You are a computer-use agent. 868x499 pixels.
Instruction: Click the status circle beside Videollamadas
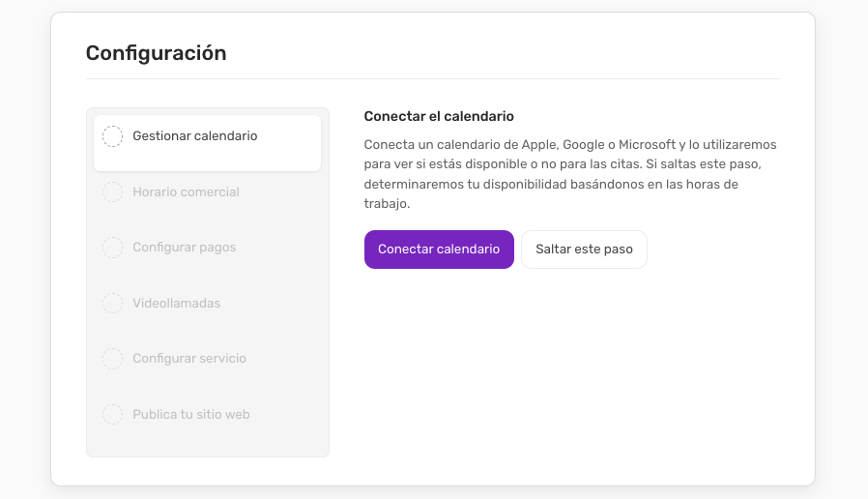[x=112, y=304]
